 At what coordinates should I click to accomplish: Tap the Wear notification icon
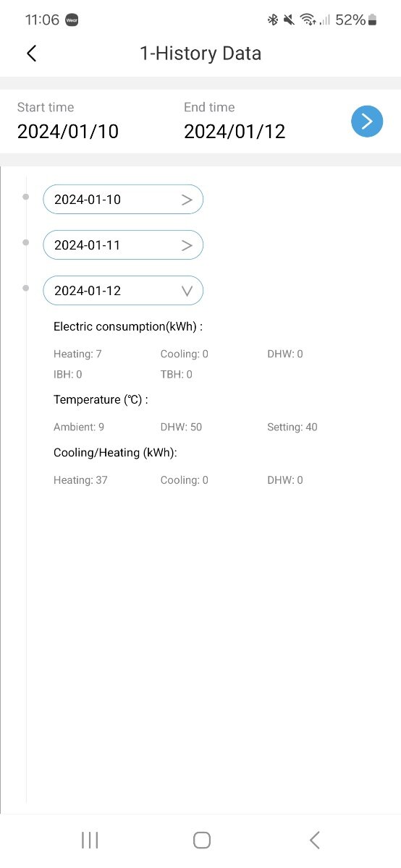(x=72, y=20)
